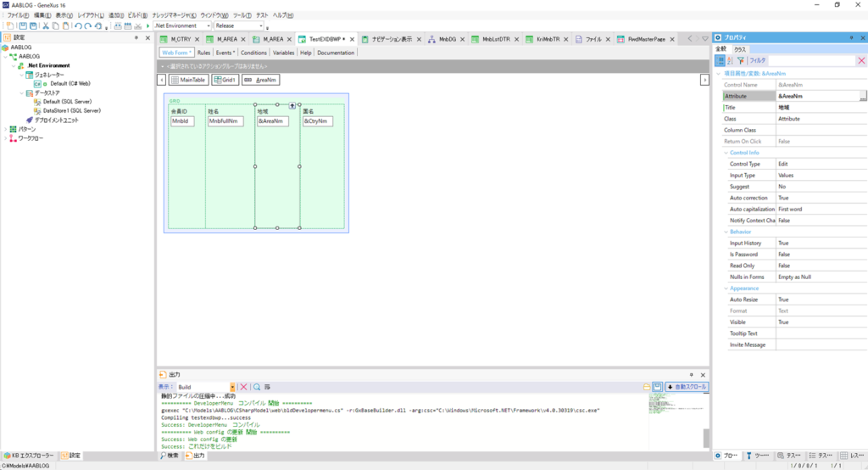Image resolution: width=868 pixels, height=470 pixels.
Task: Select the &CtryNm grid column field
Action: point(318,120)
